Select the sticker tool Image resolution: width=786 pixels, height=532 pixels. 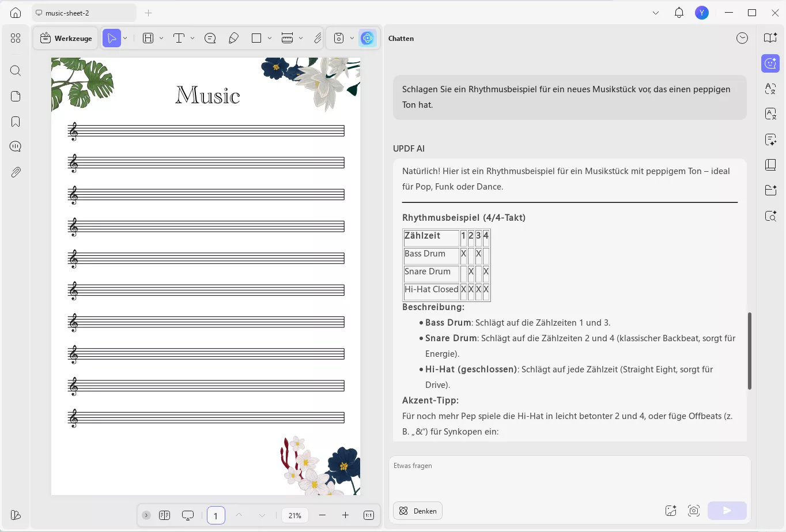point(339,38)
